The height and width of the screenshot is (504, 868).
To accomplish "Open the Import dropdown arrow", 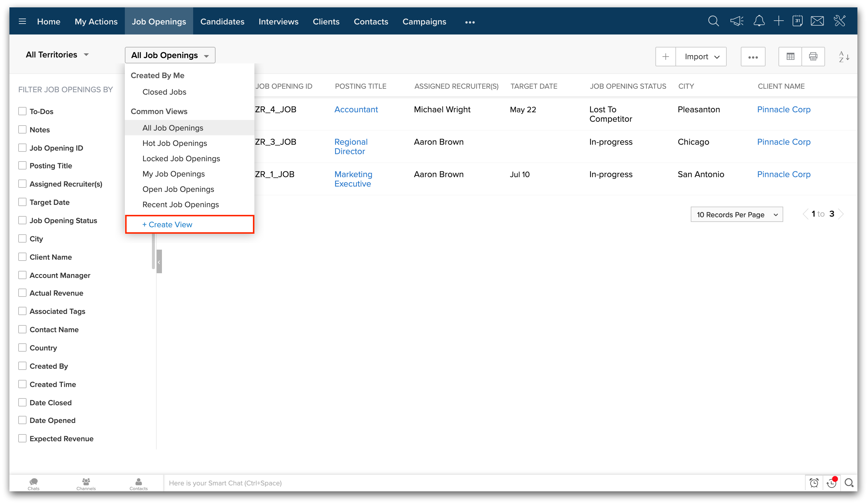I will coord(717,57).
